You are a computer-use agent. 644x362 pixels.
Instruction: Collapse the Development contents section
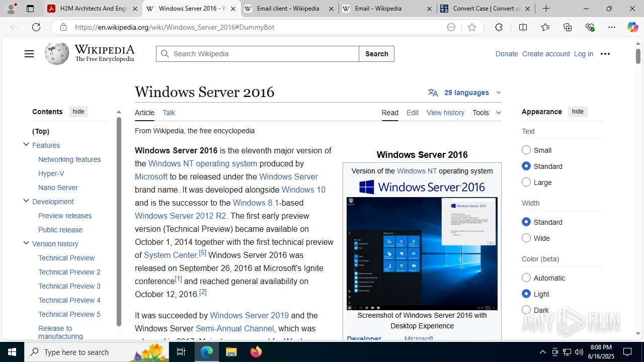click(x=26, y=201)
